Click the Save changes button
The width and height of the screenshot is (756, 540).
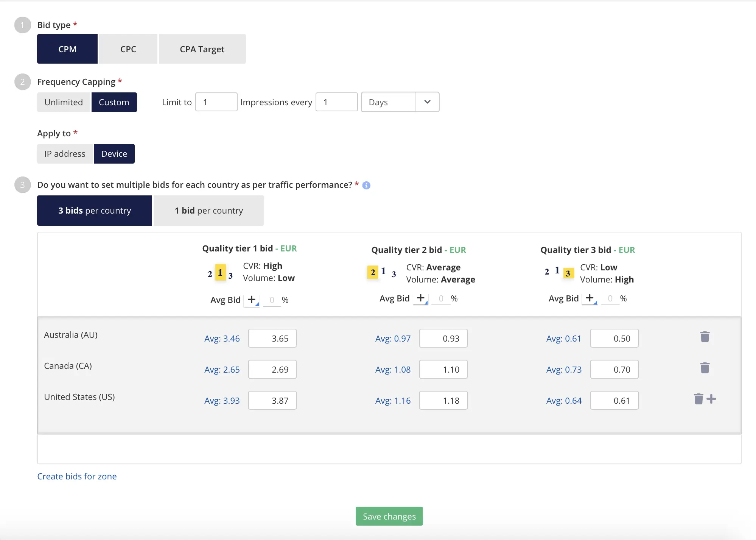[389, 516]
